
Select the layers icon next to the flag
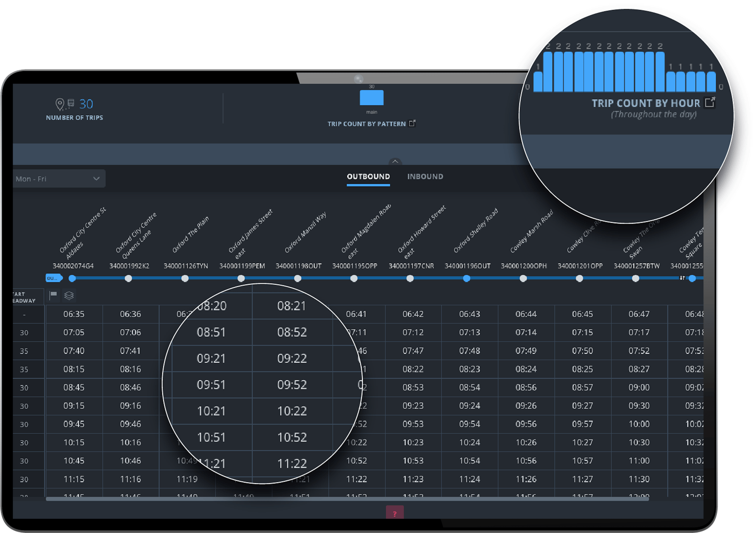coord(68,296)
